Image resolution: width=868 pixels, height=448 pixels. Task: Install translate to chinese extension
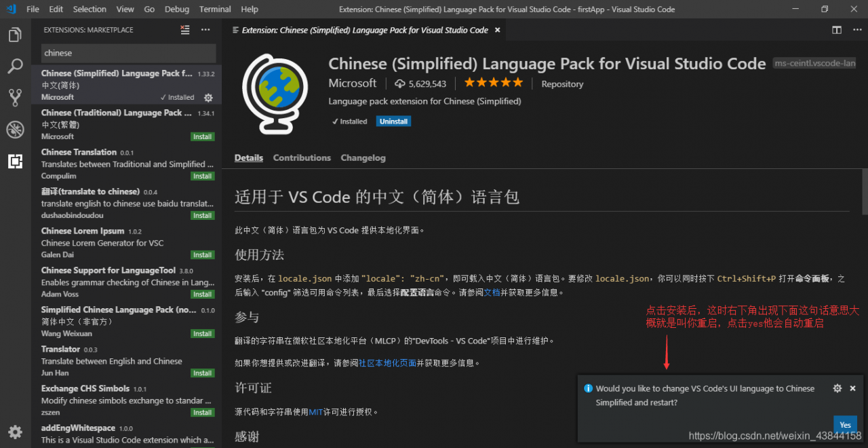(x=203, y=215)
